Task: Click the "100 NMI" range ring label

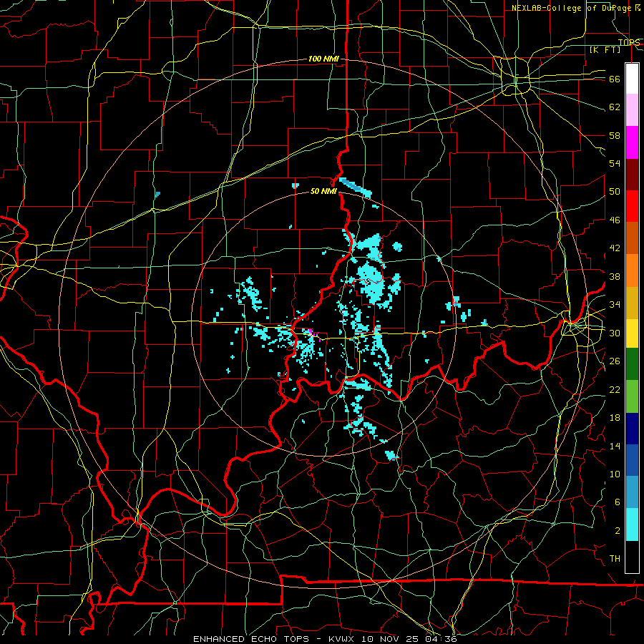Action: 323,59
